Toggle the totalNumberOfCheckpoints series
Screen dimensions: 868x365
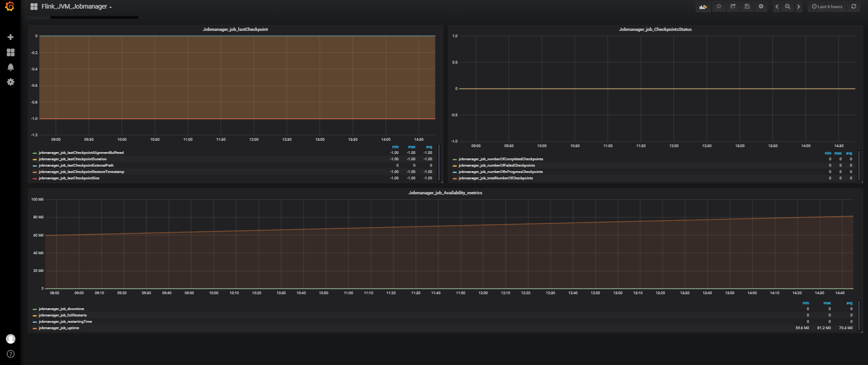click(x=496, y=178)
